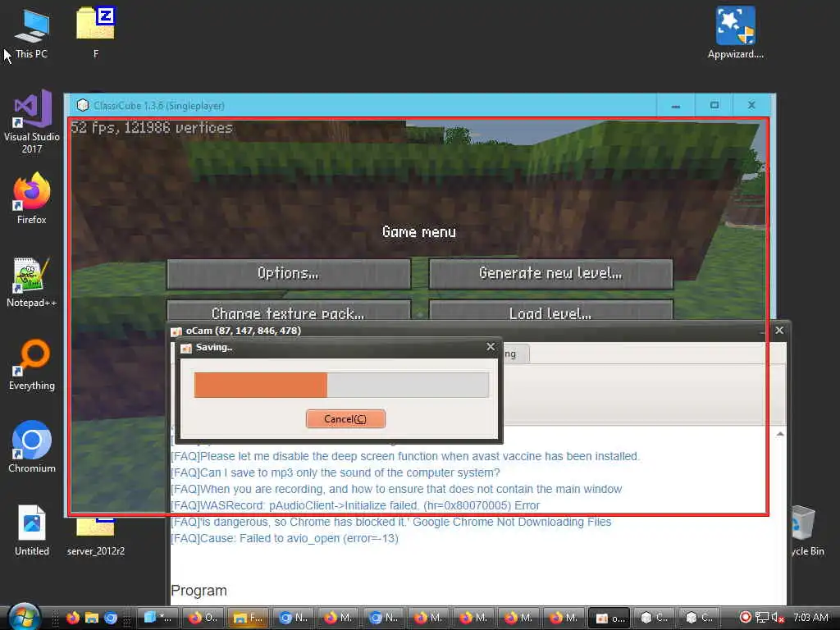The height and width of the screenshot is (630, 840).
Task: Open network status tray icon
Action: tap(761, 617)
